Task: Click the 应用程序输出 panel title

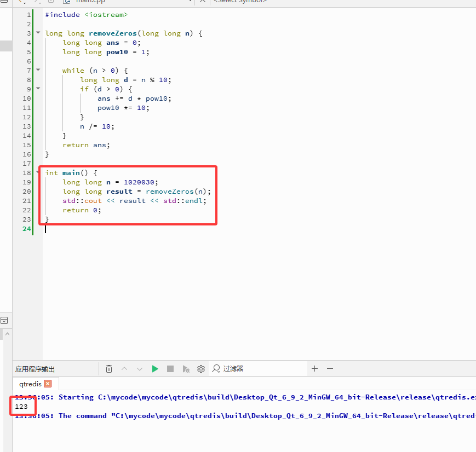Action: tap(35, 369)
